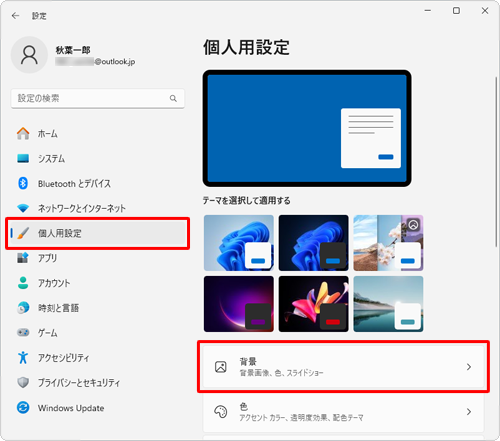This screenshot has height=441, width=500.
Task: Open 時刻と言語 settings
Action: (98, 308)
